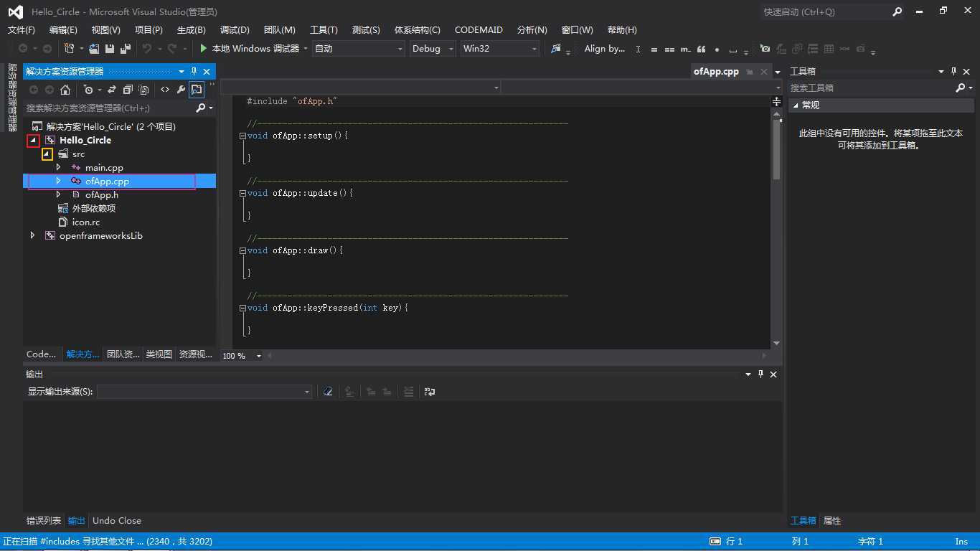Click the pending changes filter clock icon
980x551 pixels.
click(x=88, y=90)
